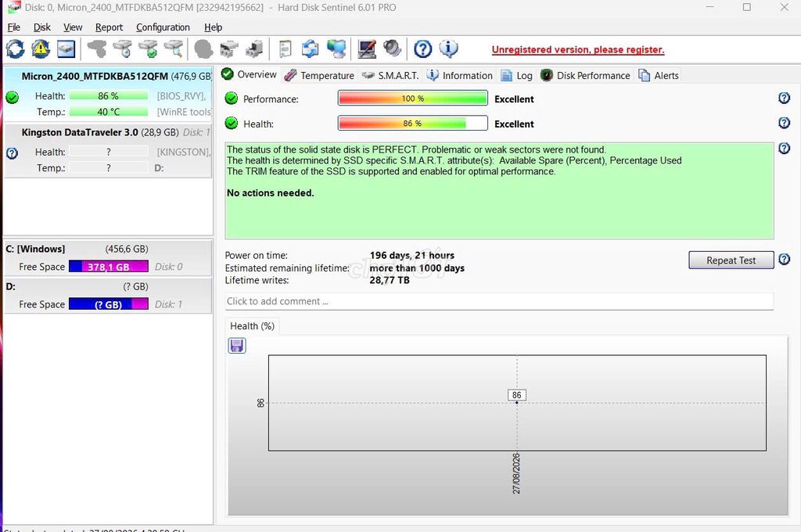
Task: Click the Micron Temp 40 °C bar
Action: pos(108,111)
